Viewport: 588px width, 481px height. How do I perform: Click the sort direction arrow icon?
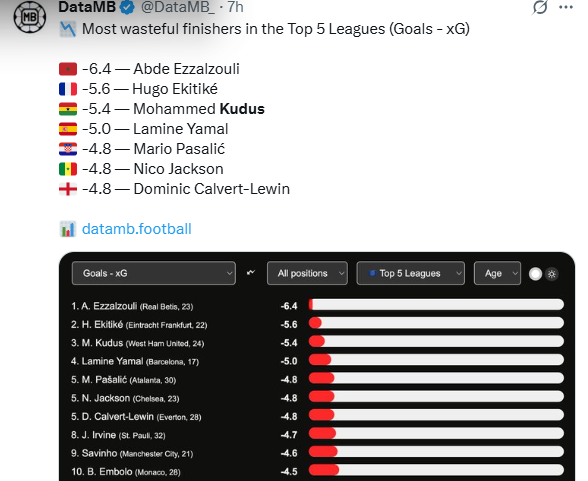pyautogui.click(x=251, y=273)
